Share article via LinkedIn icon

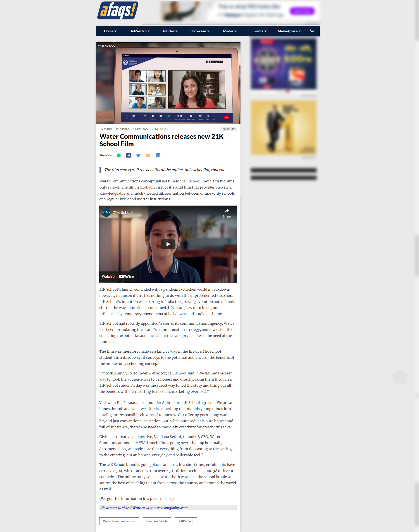coord(158,155)
